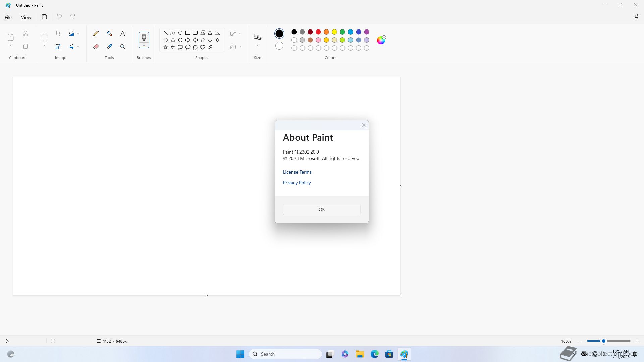644x362 pixels.
Task: Select the Pencil tool
Action: click(96, 33)
